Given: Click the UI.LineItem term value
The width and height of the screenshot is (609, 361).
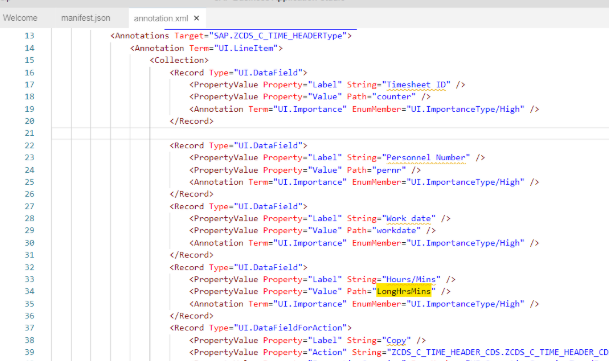Looking at the screenshot, I should (x=246, y=48).
